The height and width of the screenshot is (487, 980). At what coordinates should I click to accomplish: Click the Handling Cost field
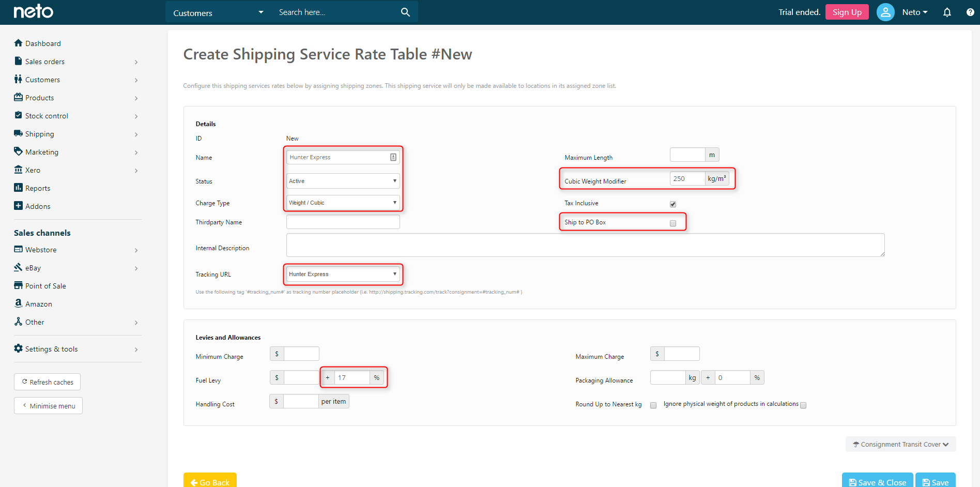(x=301, y=401)
